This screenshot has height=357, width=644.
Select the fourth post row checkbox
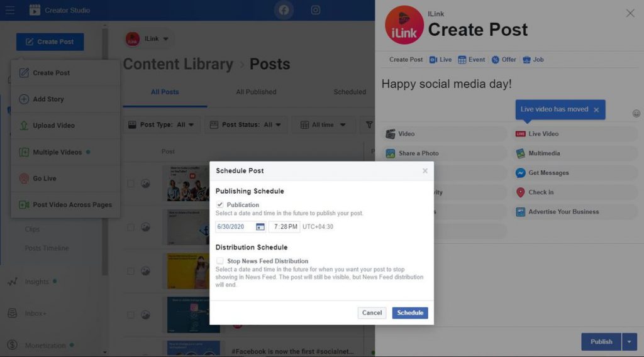[x=131, y=315]
